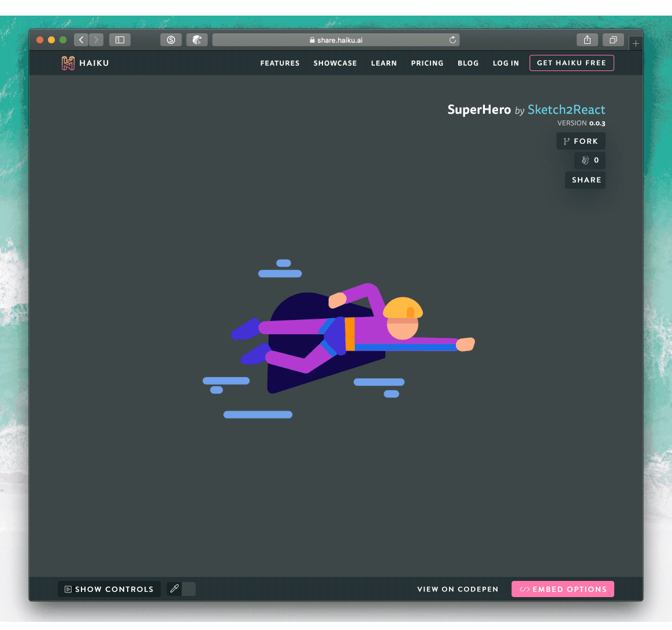Screen dimensions: 672x630
Task: Open the PRICING nav item
Action: click(427, 63)
